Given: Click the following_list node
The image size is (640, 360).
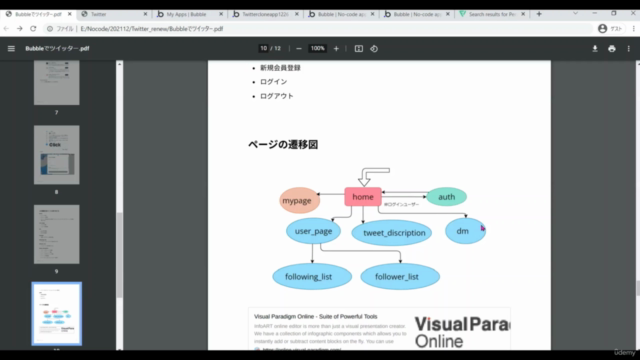Looking at the screenshot, I should 312,277.
